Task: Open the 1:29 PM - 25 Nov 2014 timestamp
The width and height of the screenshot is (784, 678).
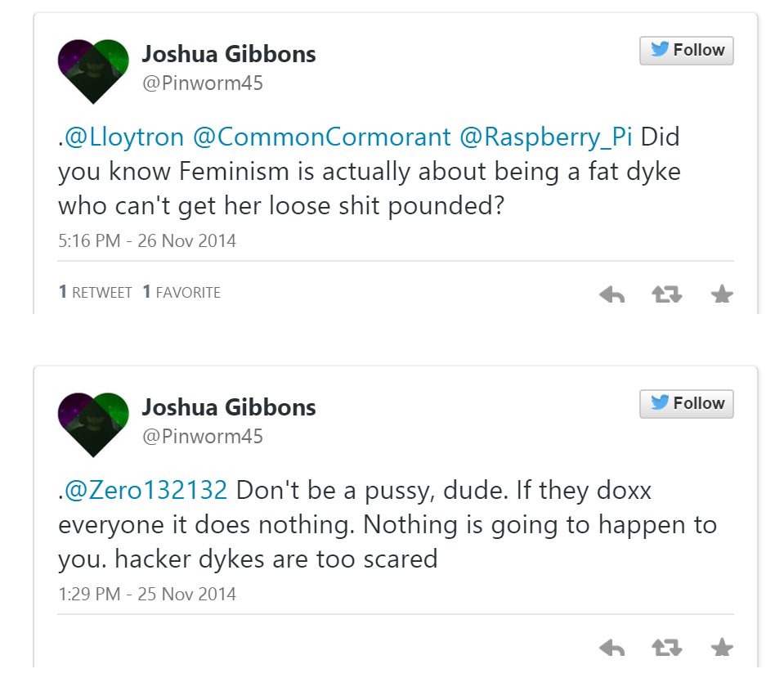Action: 147,595
